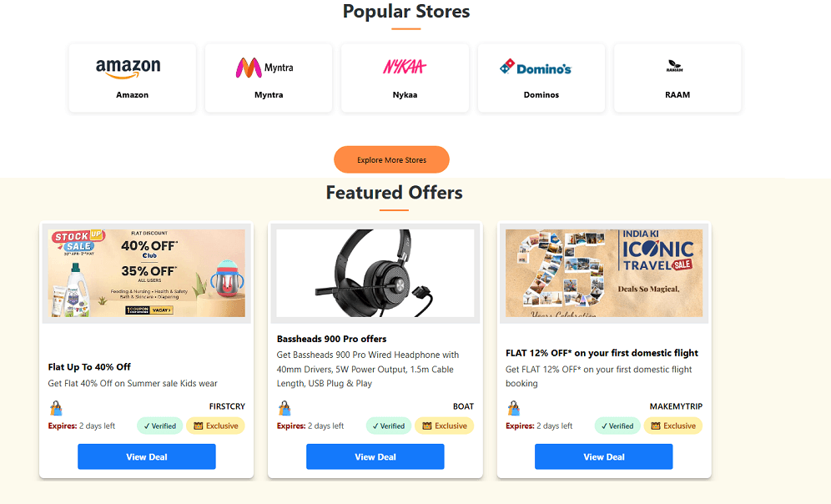
Task: Click View Deal on the Boat headphones offer
Action: (x=375, y=456)
